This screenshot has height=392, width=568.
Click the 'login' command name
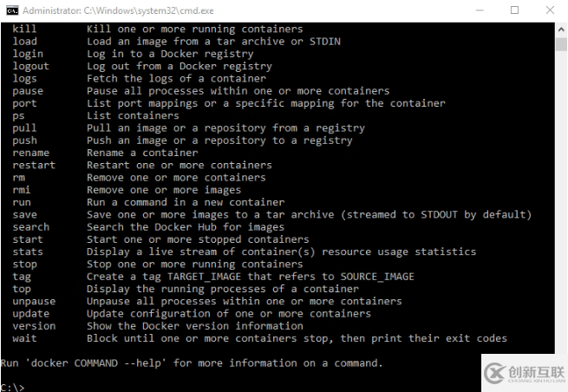28,54
